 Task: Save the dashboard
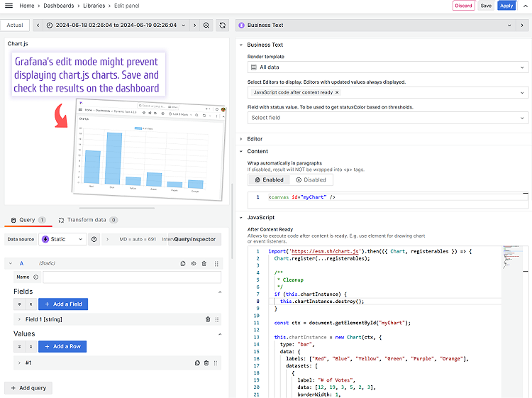pos(486,6)
